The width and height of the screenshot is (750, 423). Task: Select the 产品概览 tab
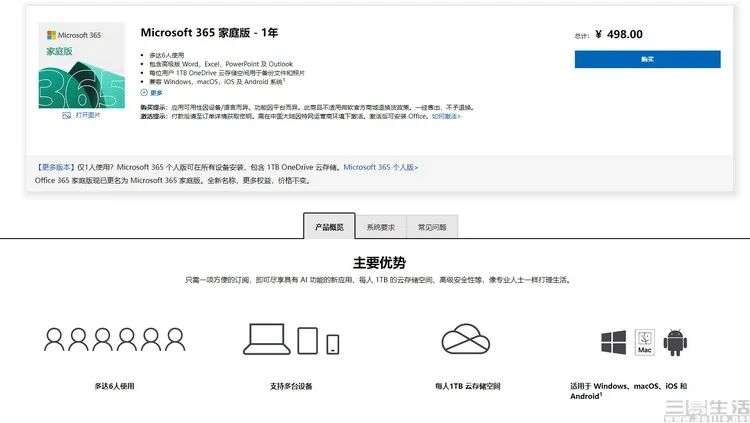329,226
